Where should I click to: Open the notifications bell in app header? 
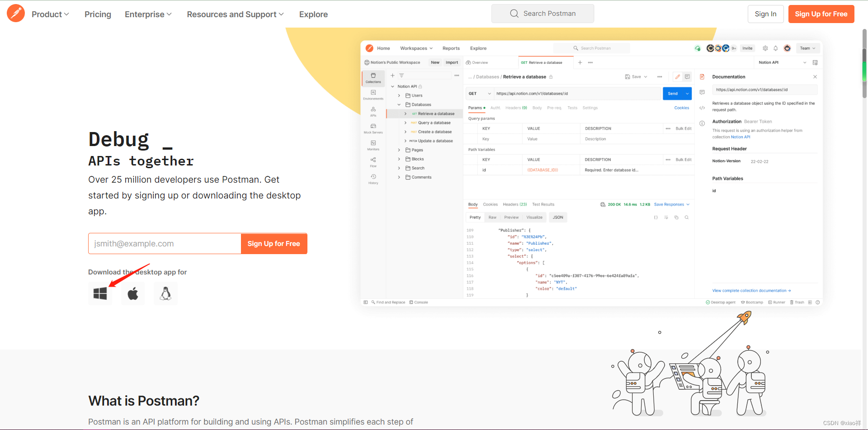(x=776, y=48)
